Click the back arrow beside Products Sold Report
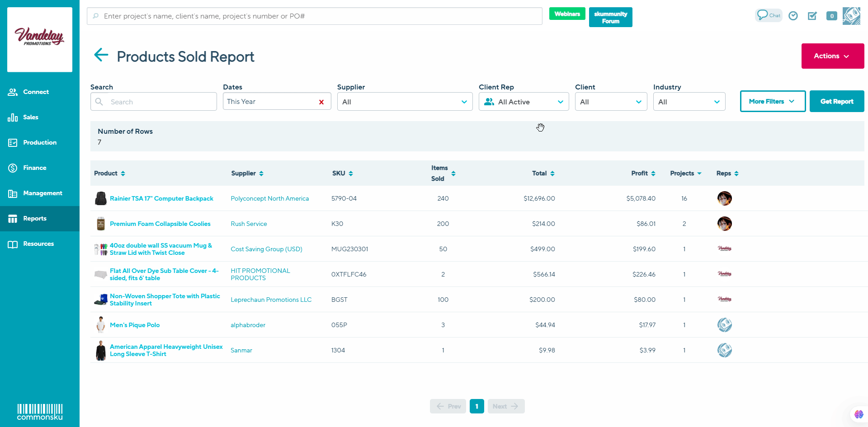 pos(101,55)
